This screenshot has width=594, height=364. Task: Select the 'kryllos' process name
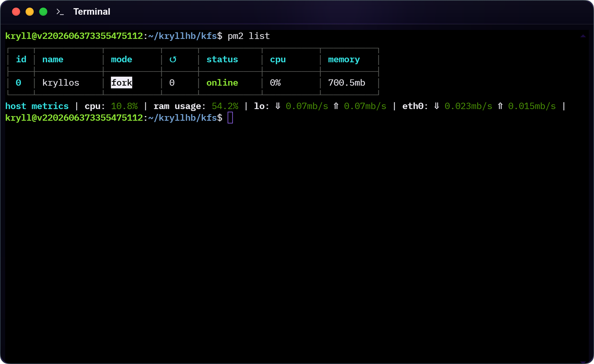click(61, 83)
